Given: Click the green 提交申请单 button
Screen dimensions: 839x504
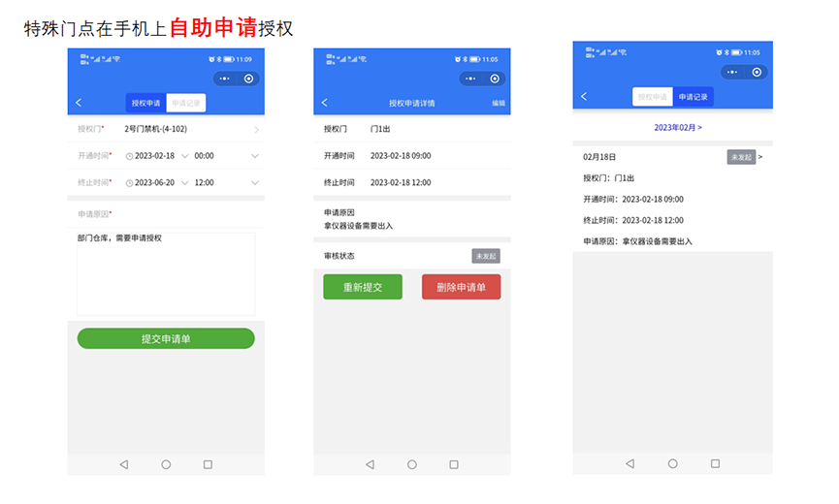Looking at the screenshot, I should [x=166, y=338].
